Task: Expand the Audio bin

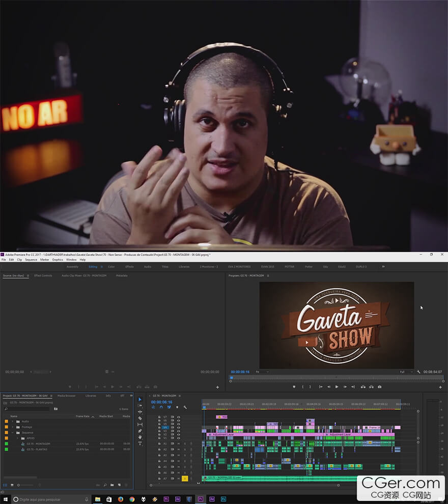Action: (13, 422)
